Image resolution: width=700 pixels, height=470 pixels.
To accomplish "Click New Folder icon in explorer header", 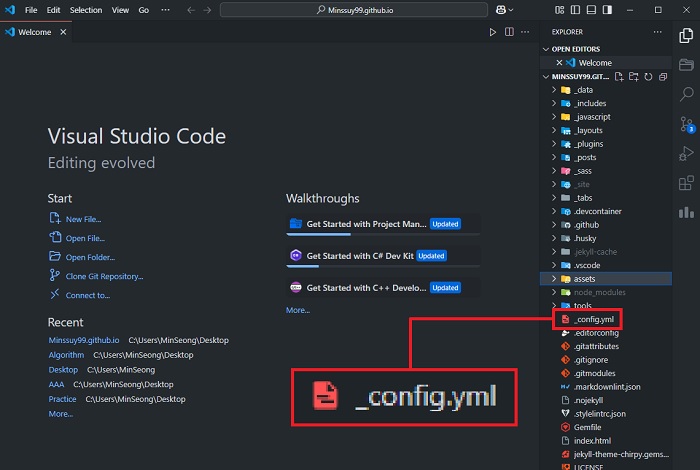I will coord(634,77).
